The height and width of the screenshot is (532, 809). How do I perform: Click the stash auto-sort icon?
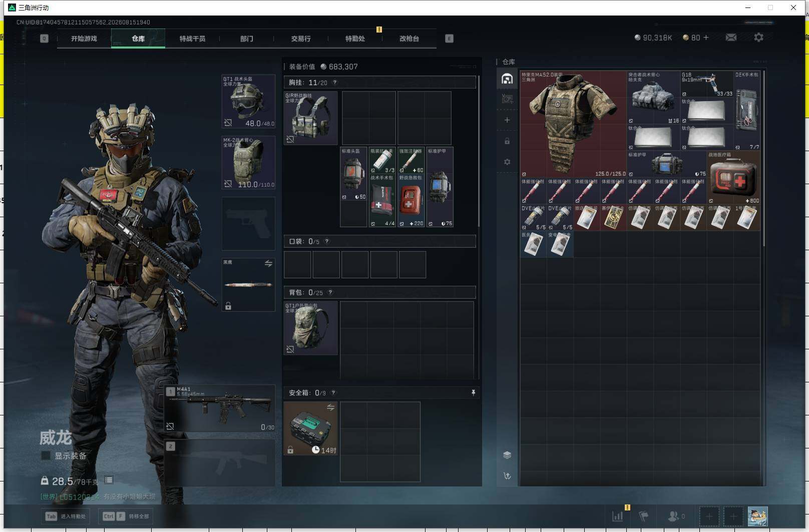507,476
